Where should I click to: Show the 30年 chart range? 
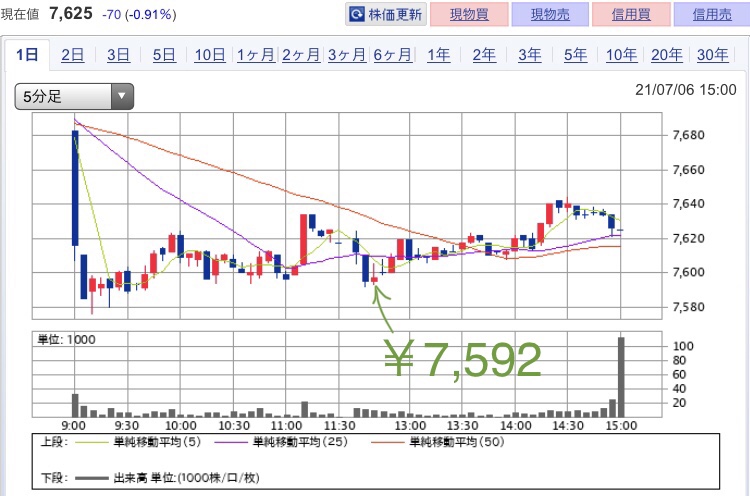[x=713, y=55]
